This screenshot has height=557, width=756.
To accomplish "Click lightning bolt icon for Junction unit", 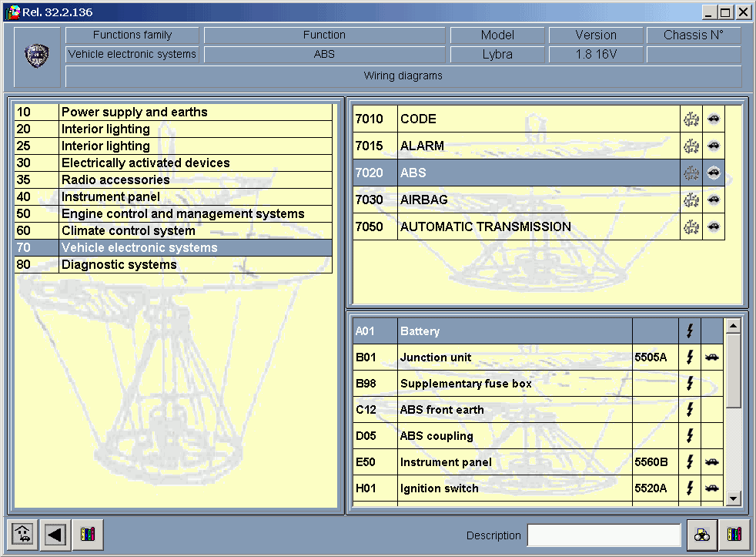I will [690, 357].
